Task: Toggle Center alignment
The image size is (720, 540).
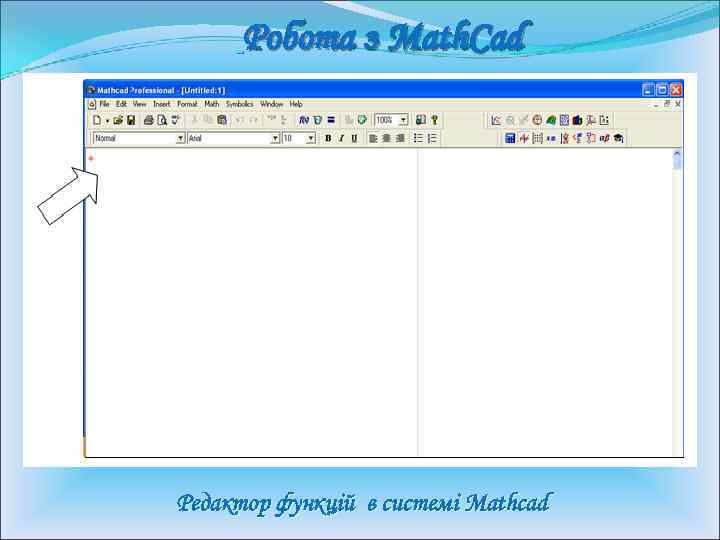Action: click(x=387, y=138)
